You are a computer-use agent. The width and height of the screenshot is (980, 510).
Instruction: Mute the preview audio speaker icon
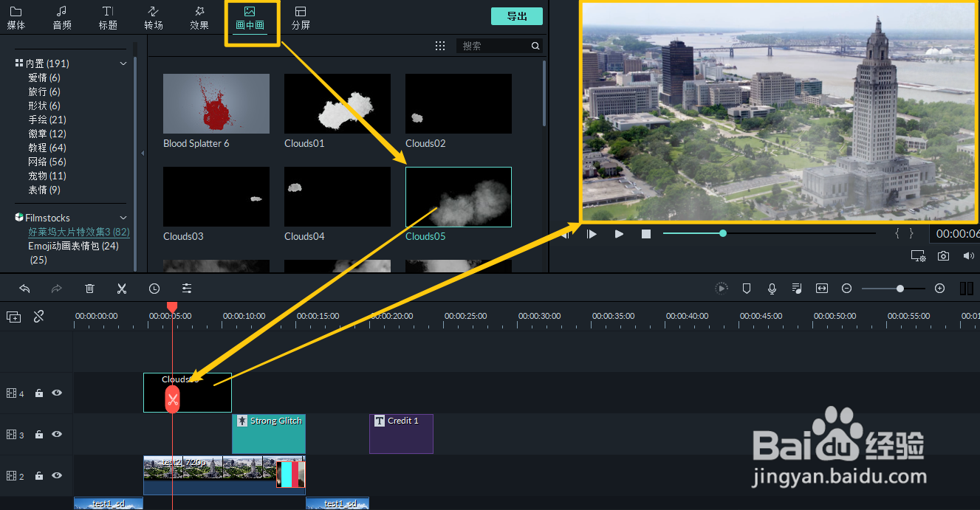[968, 255]
